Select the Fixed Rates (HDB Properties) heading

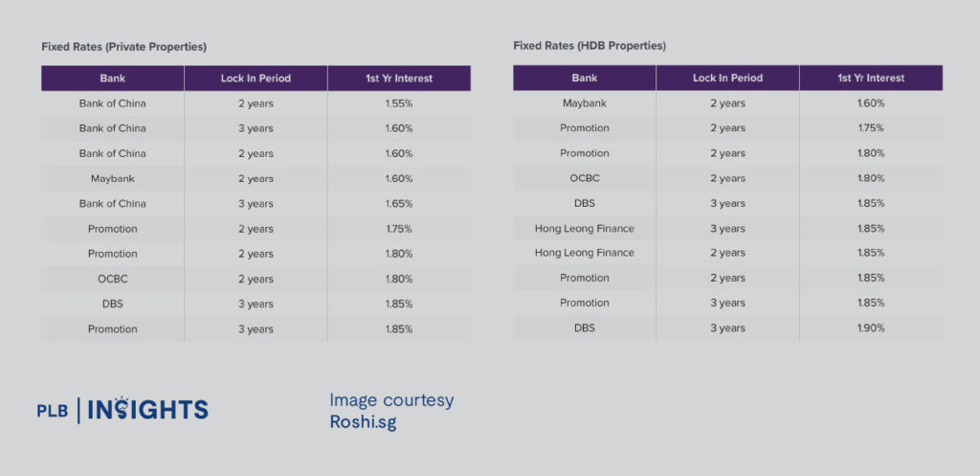coord(590,46)
